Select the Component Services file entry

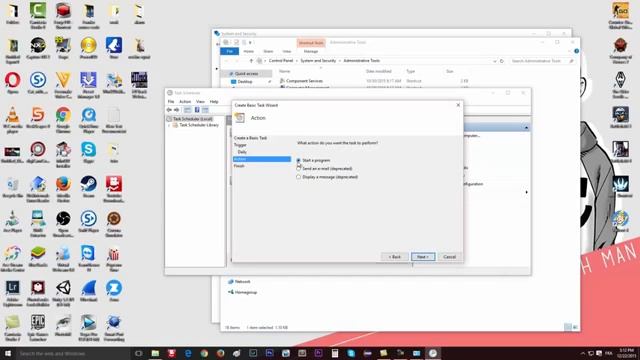point(304,81)
